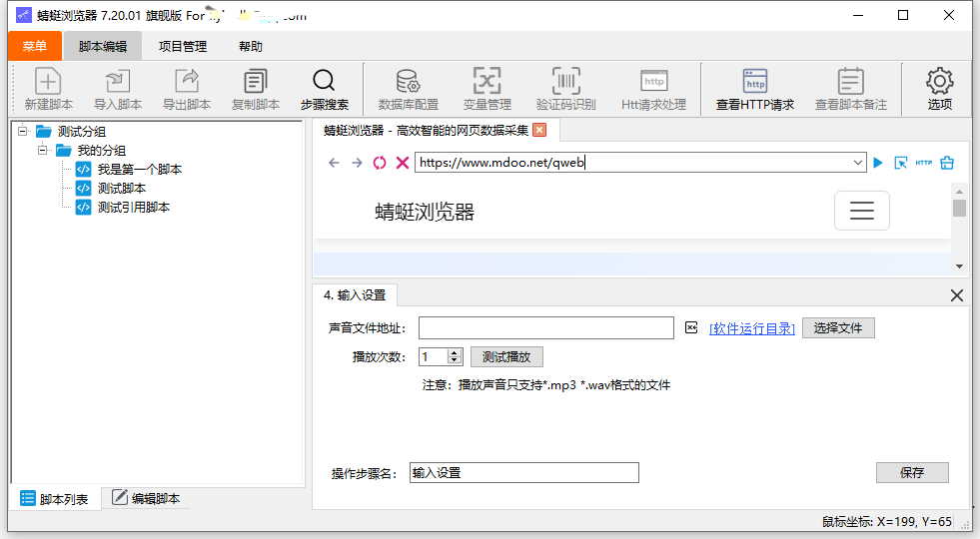Viewport: 980px width, 539px height.
Task: Select the 4. 输入设置 panel tab
Action: (x=355, y=295)
